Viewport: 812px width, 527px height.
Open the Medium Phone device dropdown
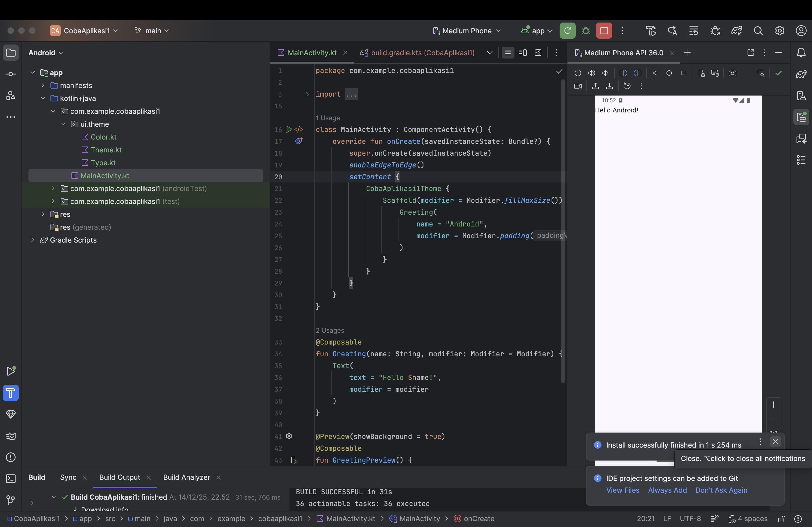(x=467, y=31)
